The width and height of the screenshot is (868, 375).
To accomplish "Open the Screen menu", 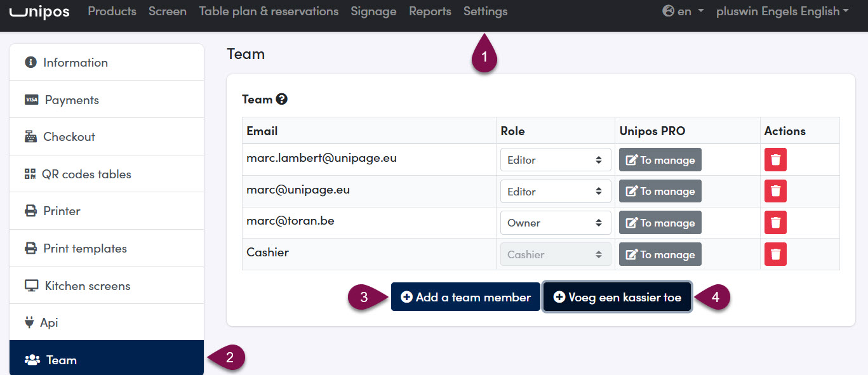I will coord(168,11).
